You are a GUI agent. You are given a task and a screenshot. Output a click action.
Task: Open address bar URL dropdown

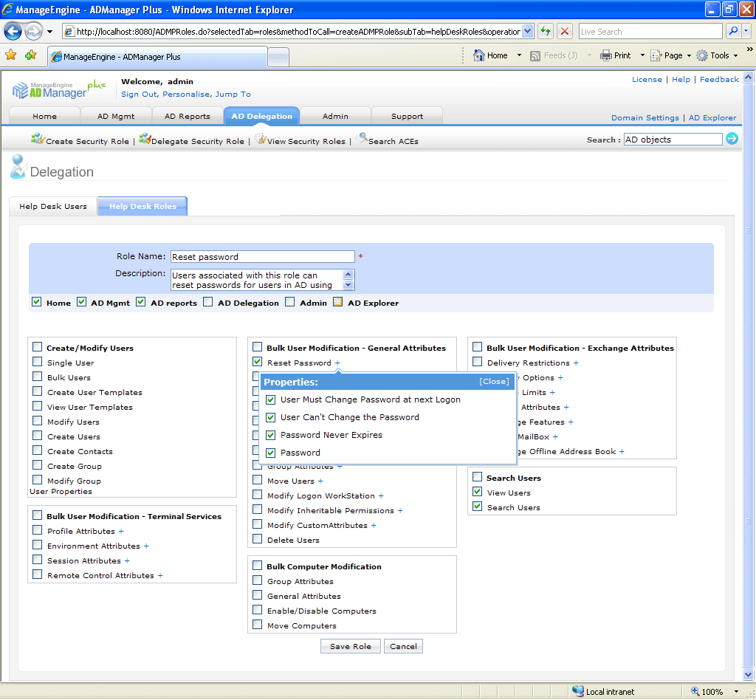527,31
